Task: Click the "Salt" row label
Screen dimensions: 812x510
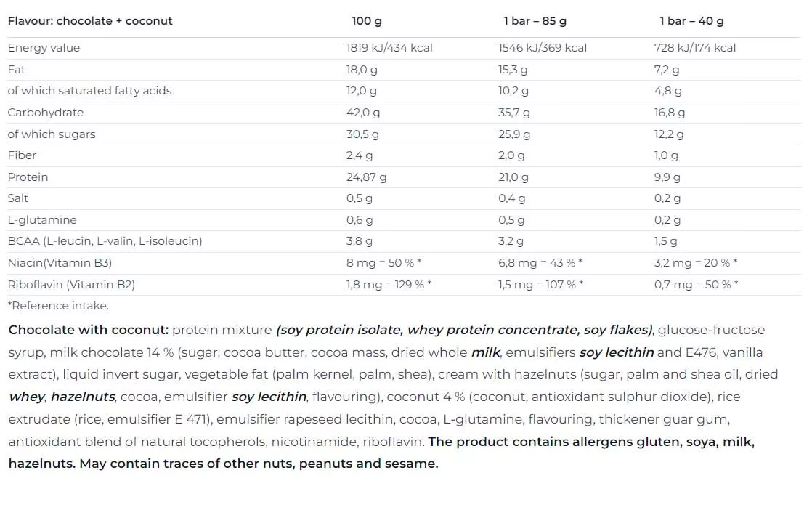Action: 18,198
